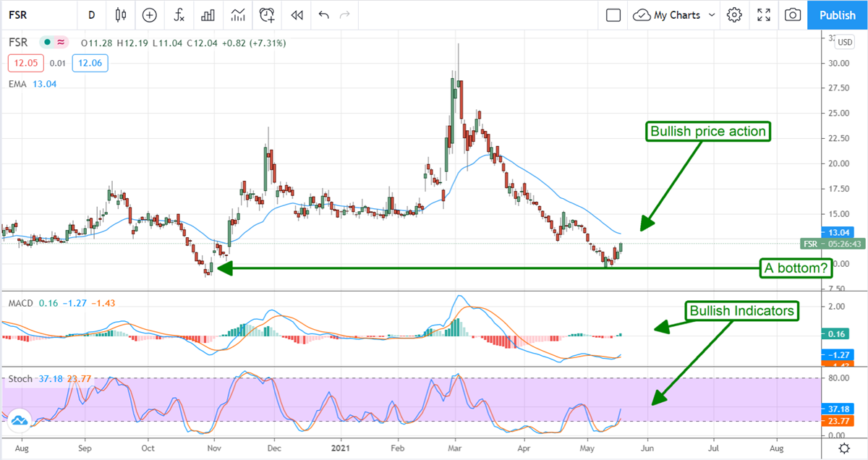Screen dimensions: 868x460
Task: Undo the last chart action
Action: [x=323, y=14]
